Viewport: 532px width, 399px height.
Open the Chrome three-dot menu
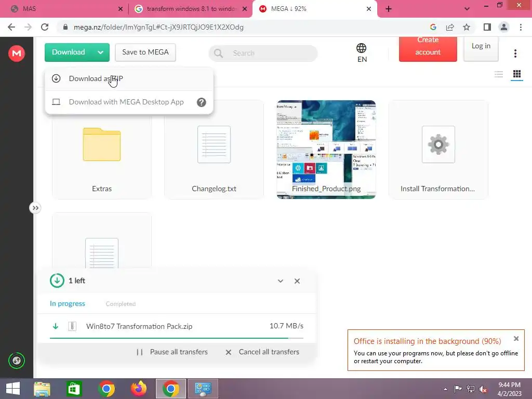coord(521,27)
